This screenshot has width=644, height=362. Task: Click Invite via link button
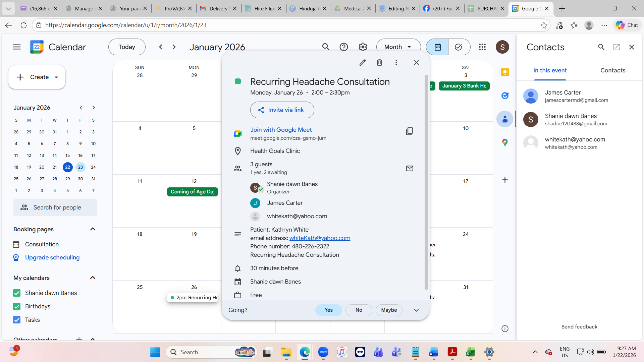(282, 110)
